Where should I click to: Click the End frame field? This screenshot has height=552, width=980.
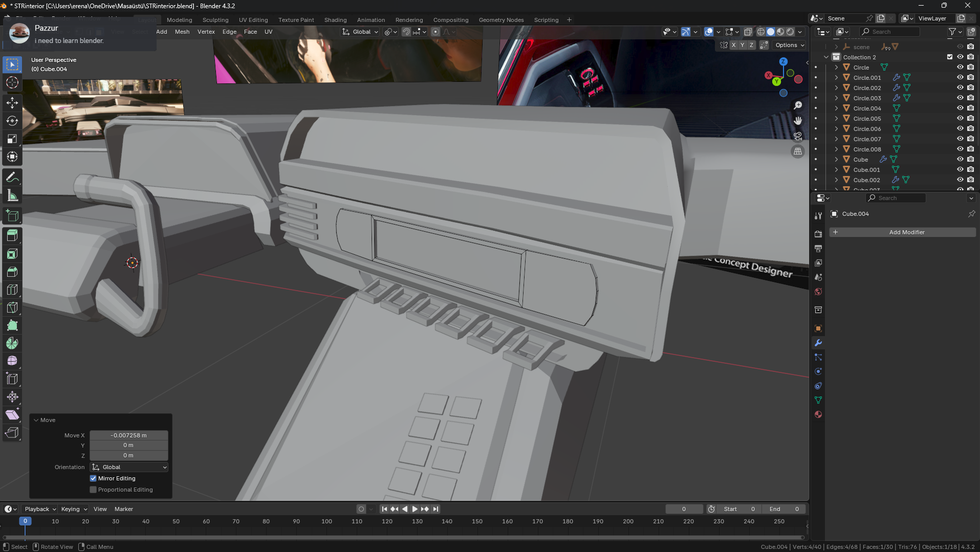pos(783,509)
